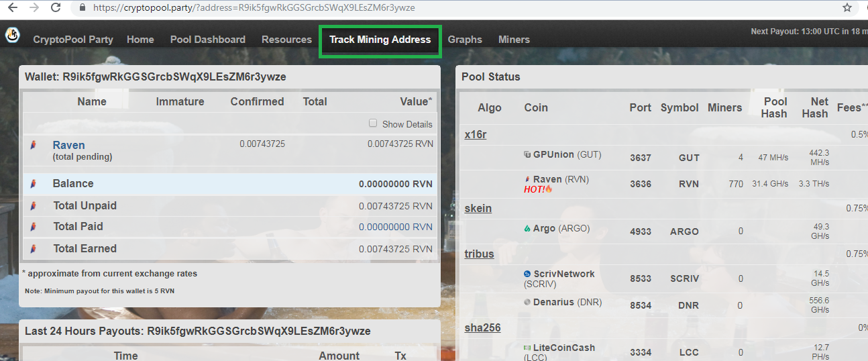Viewport: 868px width, 361px height.
Task: Click the Next Payout time text
Action: [x=809, y=31]
